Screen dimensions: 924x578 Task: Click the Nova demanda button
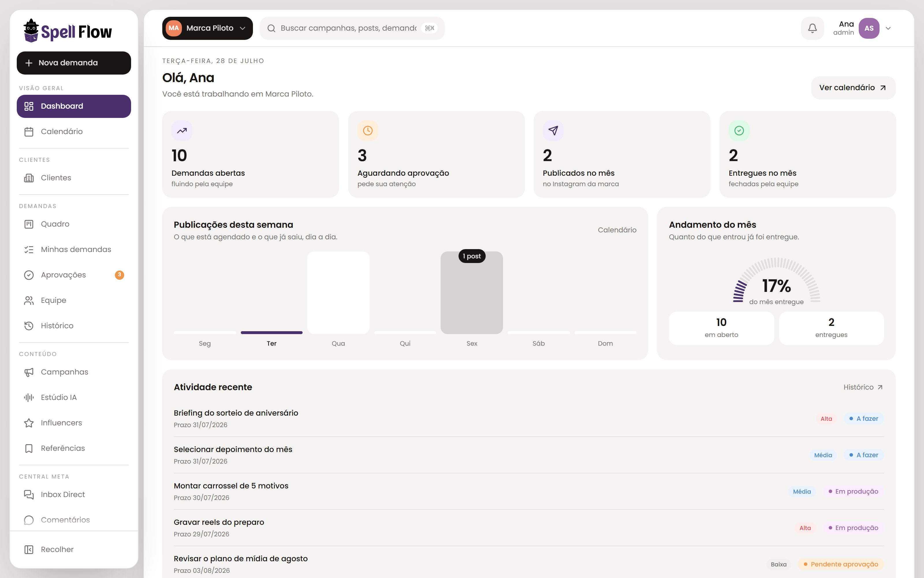[74, 63]
